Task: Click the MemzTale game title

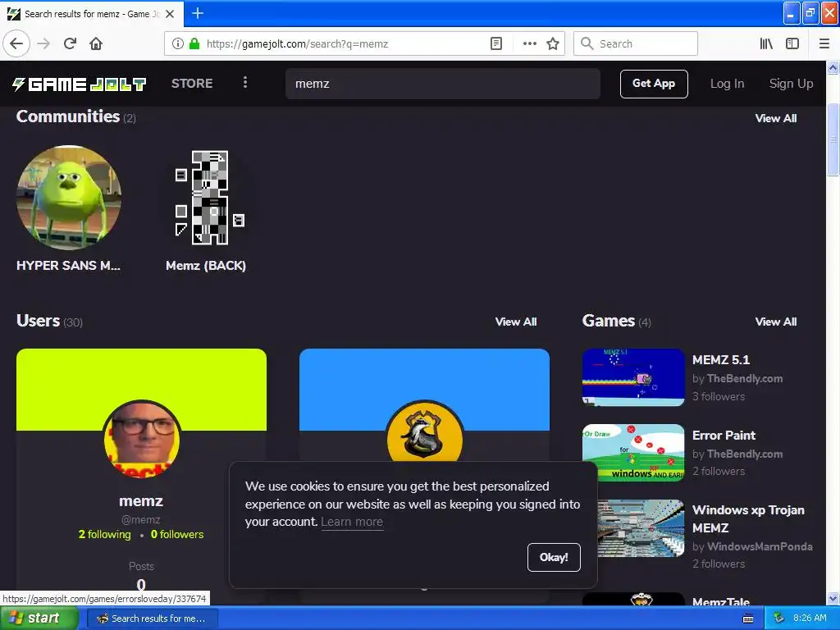Action: pyautogui.click(x=721, y=601)
